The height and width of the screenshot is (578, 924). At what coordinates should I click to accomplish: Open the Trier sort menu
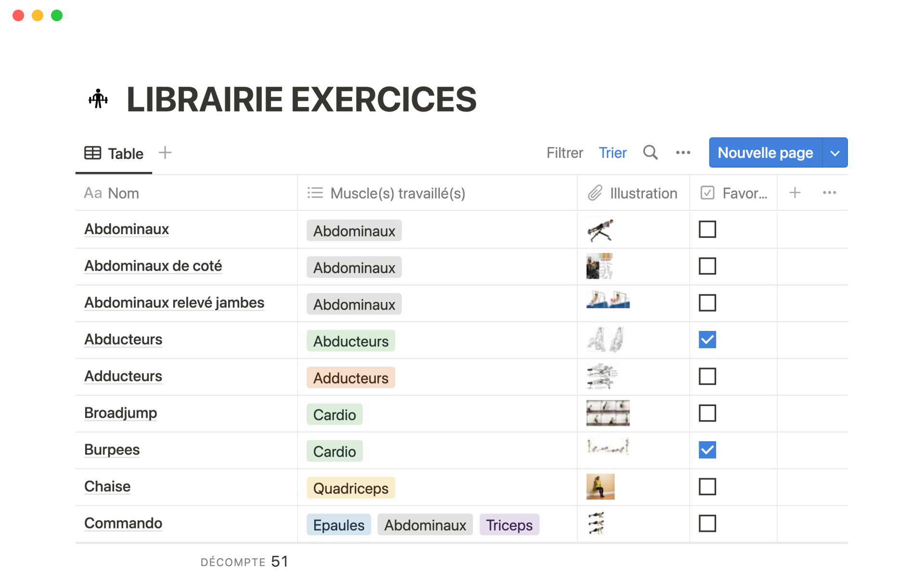612,153
